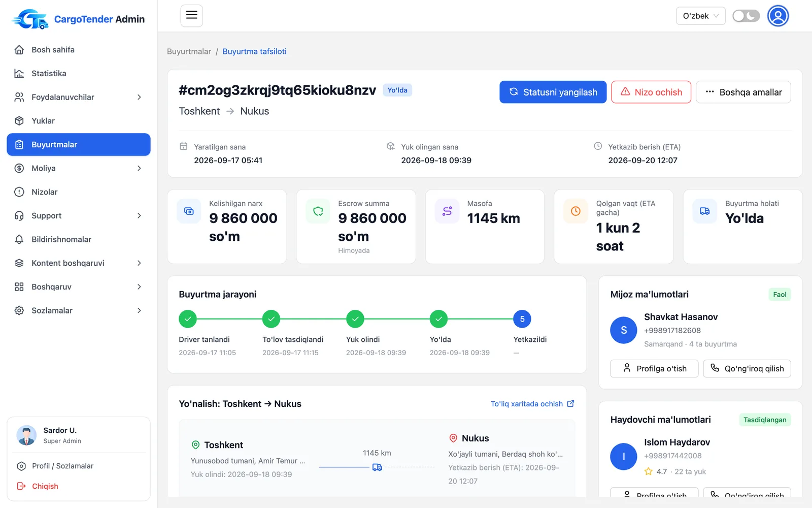Click the Islom Haydarov avatar

(624, 457)
